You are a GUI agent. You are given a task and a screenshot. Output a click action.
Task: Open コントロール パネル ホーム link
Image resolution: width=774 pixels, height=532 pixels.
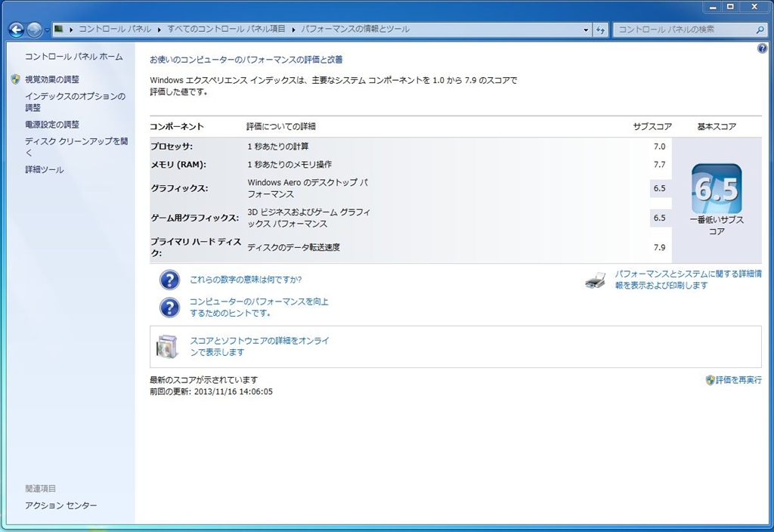click(74, 57)
